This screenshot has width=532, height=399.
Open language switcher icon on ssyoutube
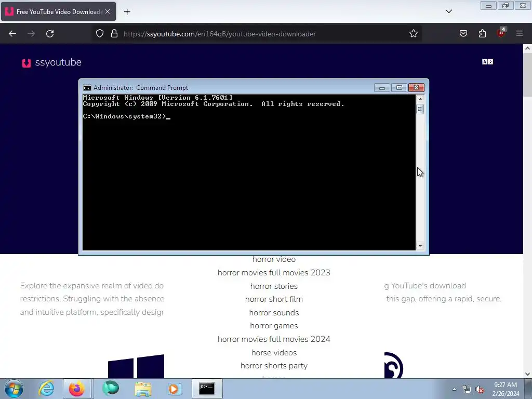click(487, 62)
